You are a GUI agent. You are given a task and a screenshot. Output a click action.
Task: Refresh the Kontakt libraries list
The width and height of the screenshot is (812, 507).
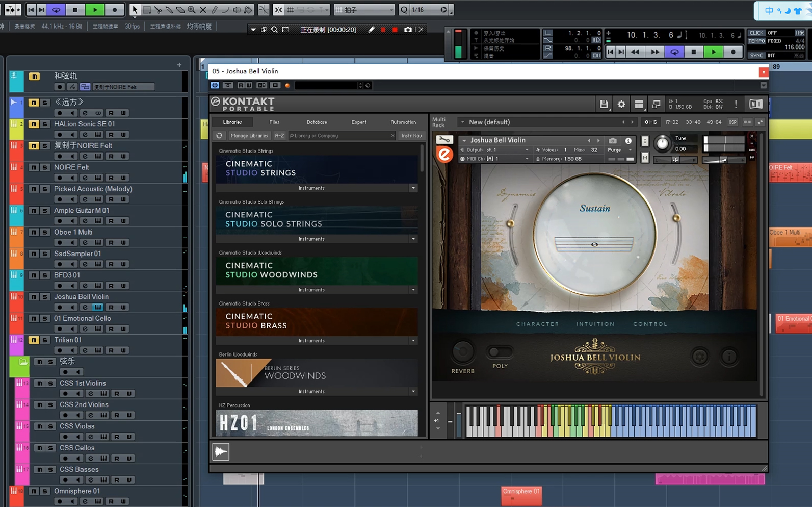pos(219,136)
